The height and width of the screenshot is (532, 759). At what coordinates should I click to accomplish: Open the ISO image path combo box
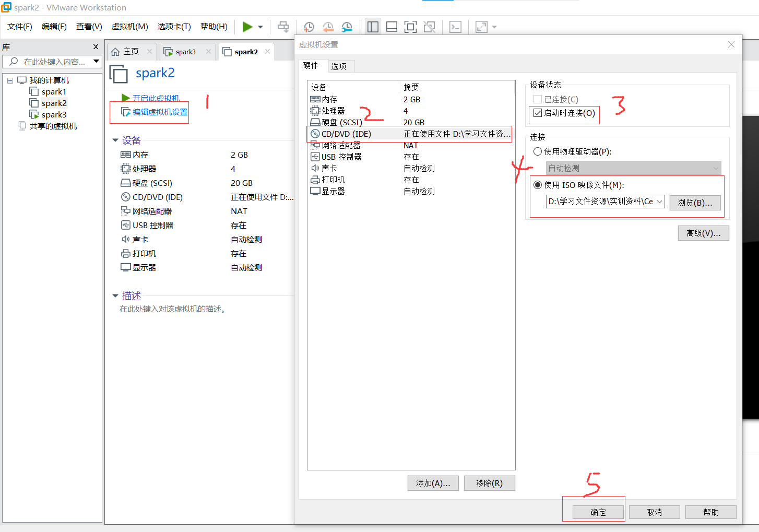coord(605,202)
